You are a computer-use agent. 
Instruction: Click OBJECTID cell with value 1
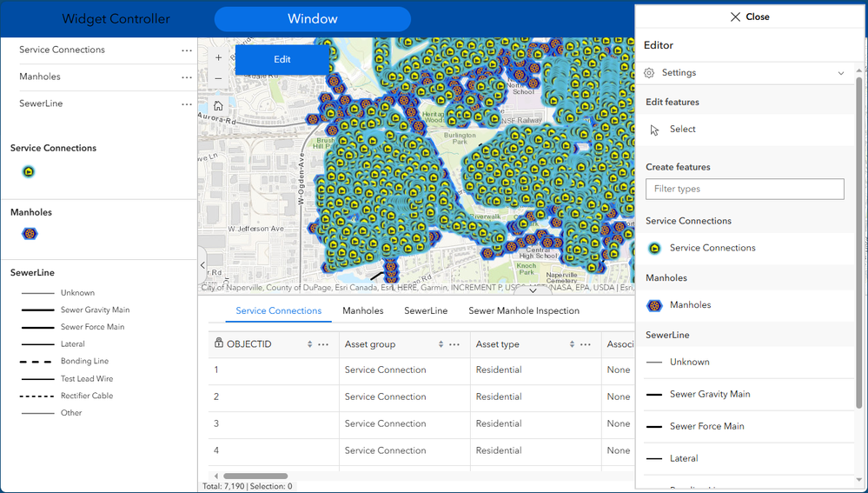274,370
